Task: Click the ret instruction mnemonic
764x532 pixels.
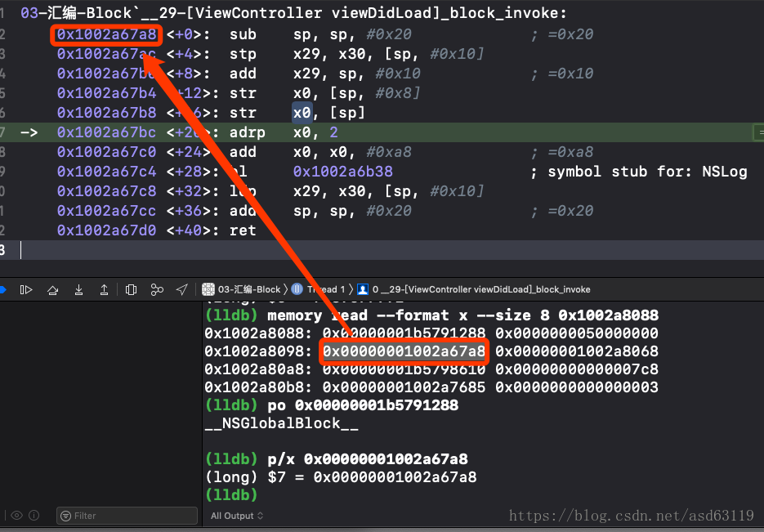Action: tap(243, 230)
